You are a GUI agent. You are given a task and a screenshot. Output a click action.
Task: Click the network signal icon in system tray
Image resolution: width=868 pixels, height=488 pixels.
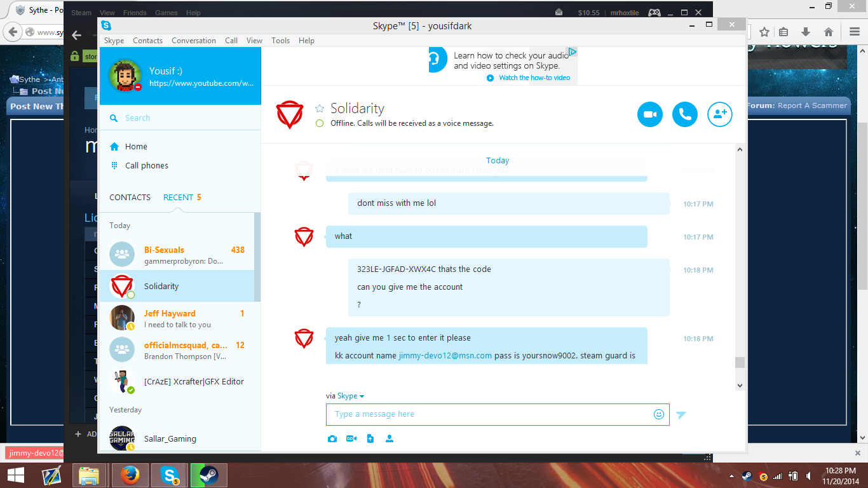click(x=777, y=476)
